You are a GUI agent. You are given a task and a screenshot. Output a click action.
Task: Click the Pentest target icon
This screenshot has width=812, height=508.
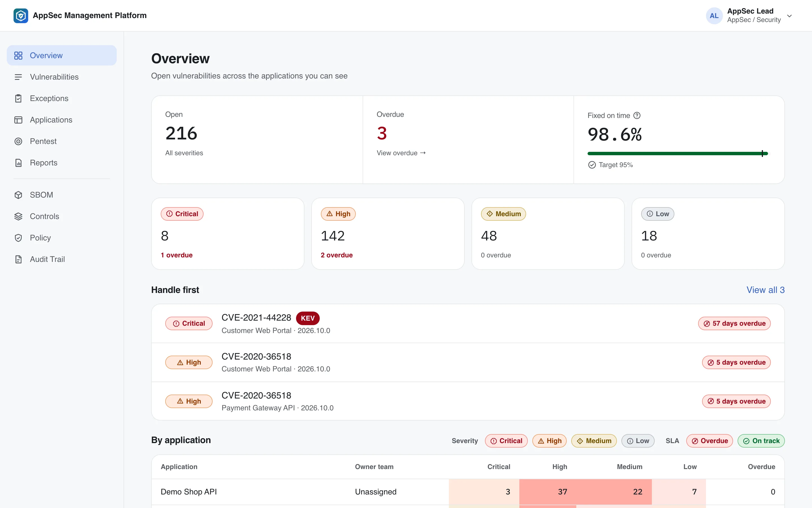pyautogui.click(x=18, y=141)
